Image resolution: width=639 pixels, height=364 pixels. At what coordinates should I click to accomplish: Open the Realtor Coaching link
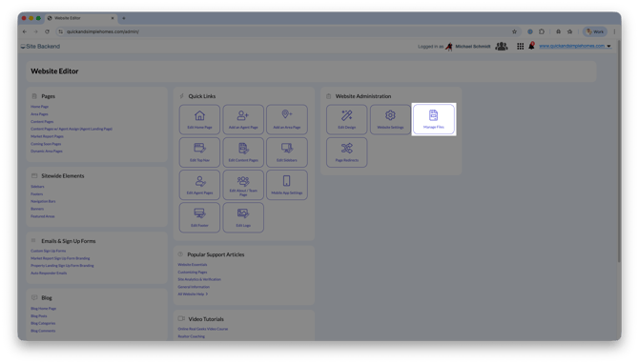pos(191,336)
